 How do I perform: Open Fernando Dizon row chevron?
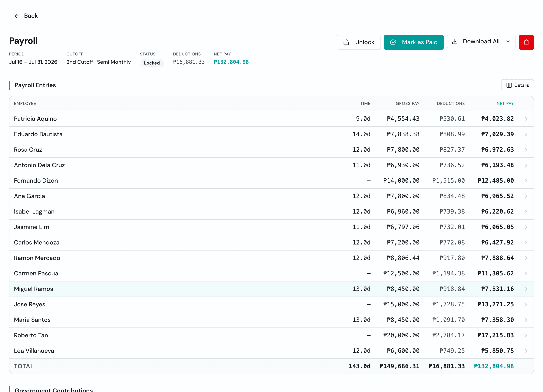coord(526,181)
